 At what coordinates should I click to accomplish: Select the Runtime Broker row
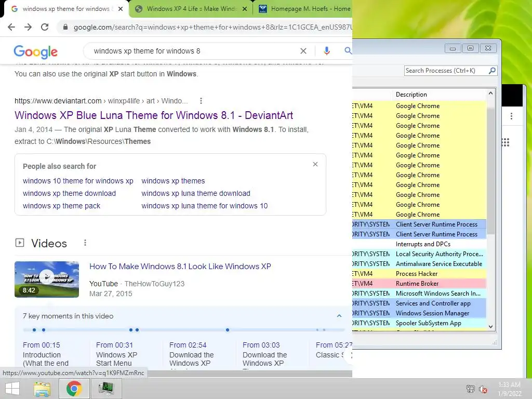[419, 283]
